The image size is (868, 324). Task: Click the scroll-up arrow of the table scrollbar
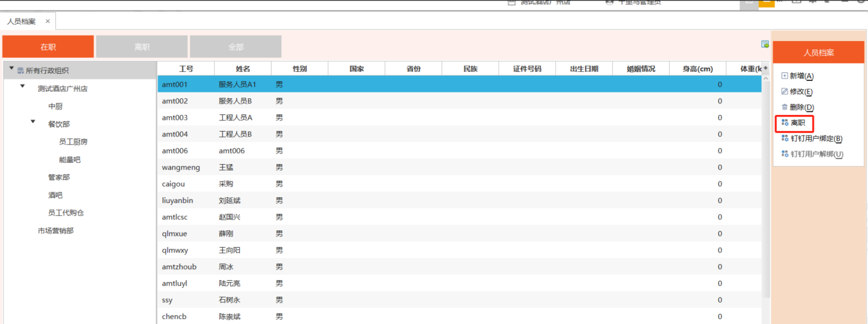click(x=765, y=78)
